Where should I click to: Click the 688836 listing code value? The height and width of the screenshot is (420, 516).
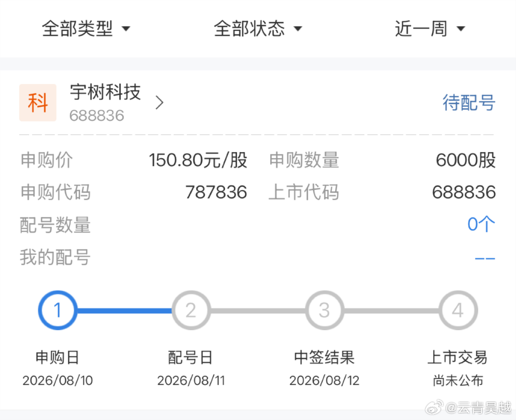click(x=464, y=192)
